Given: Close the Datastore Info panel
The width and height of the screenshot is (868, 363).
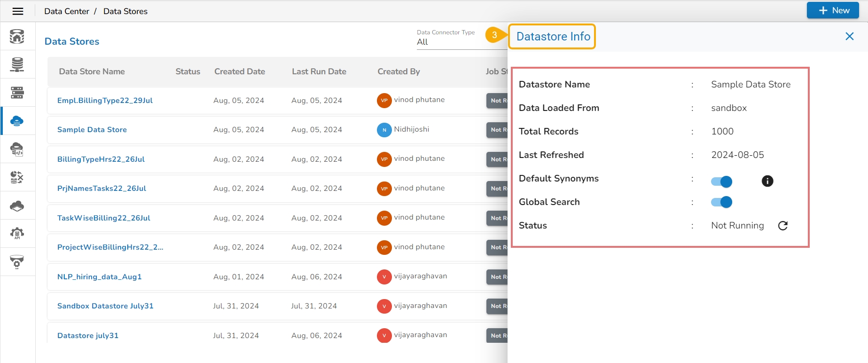Looking at the screenshot, I should 849,36.
